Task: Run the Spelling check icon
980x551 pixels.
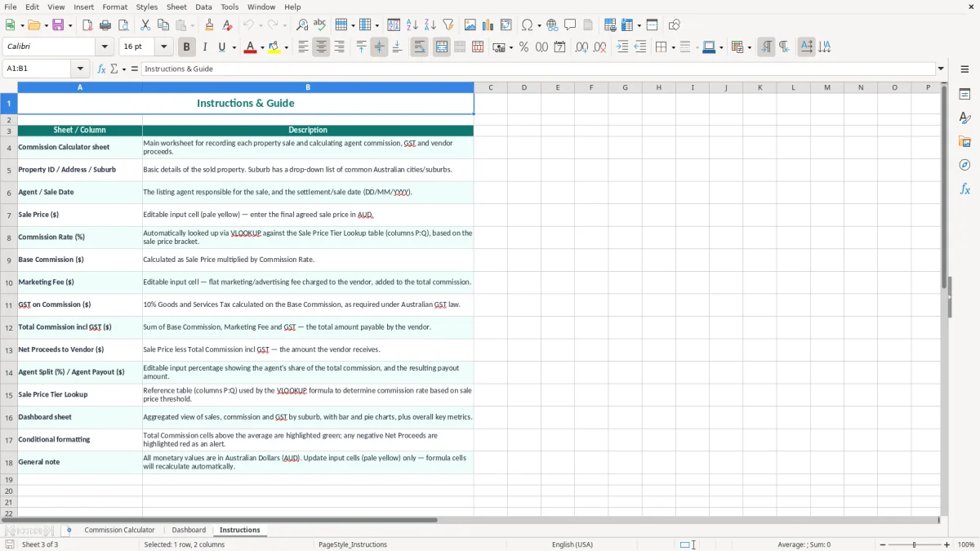Action: (319, 25)
